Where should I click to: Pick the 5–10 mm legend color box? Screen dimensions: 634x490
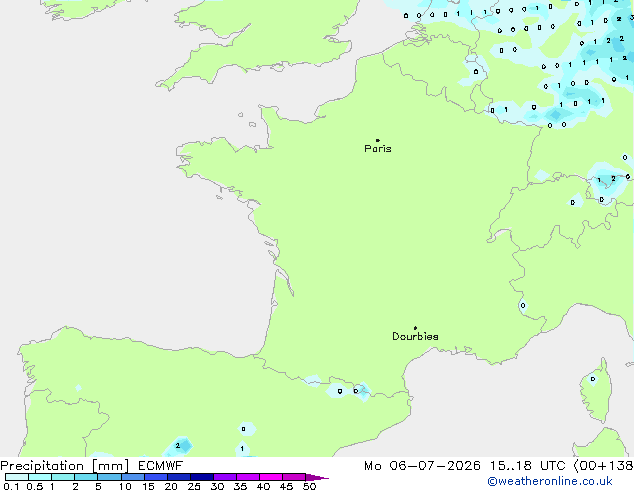pos(109,477)
